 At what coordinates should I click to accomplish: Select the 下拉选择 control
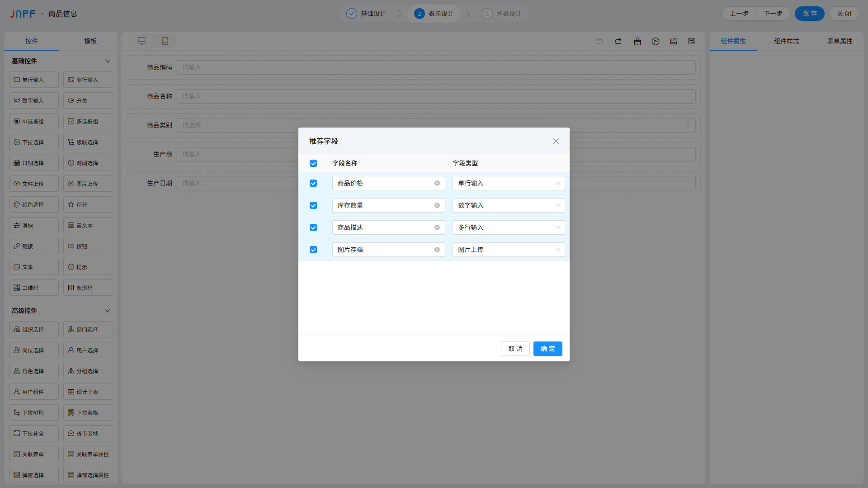point(34,142)
